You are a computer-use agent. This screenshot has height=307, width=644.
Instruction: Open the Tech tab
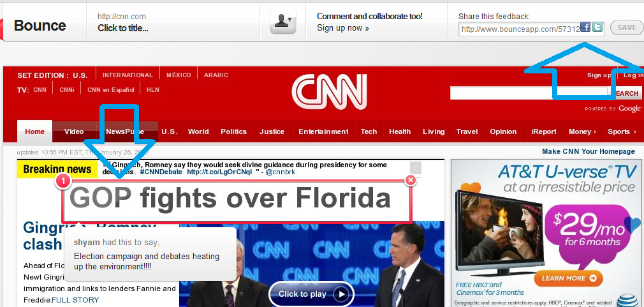coord(369,131)
